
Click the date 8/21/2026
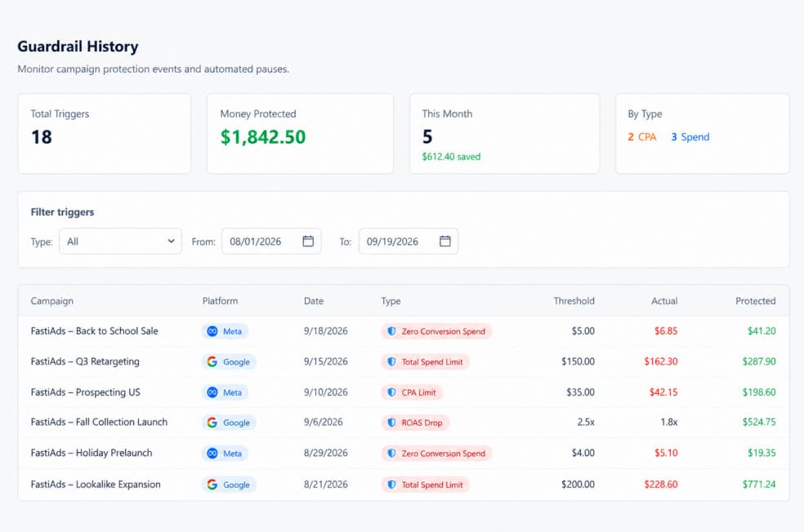pyautogui.click(x=325, y=485)
